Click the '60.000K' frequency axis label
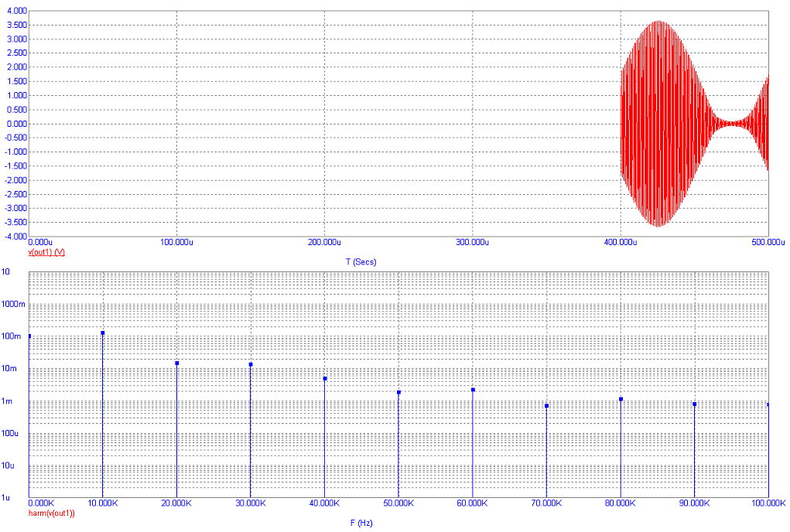The image size is (790, 532). click(x=472, y=503)
